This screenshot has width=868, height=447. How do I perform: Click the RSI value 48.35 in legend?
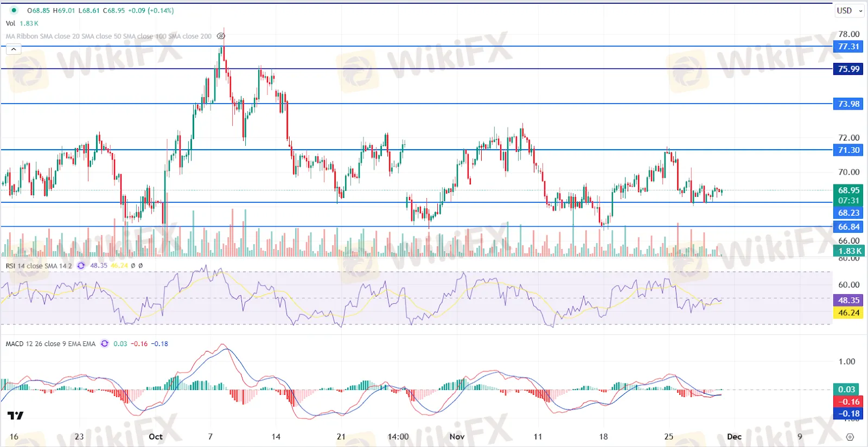tap(99, 266)
